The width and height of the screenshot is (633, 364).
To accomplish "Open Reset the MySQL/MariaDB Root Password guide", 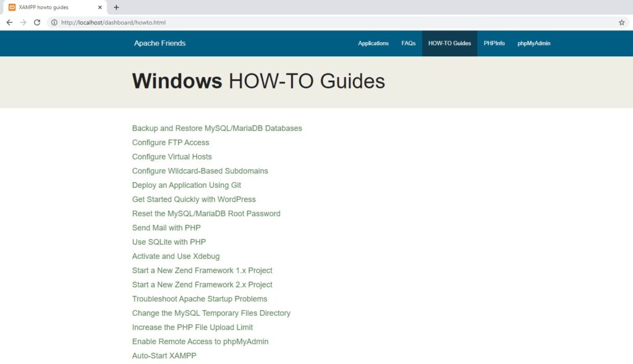I will click(x=206, y=213).
